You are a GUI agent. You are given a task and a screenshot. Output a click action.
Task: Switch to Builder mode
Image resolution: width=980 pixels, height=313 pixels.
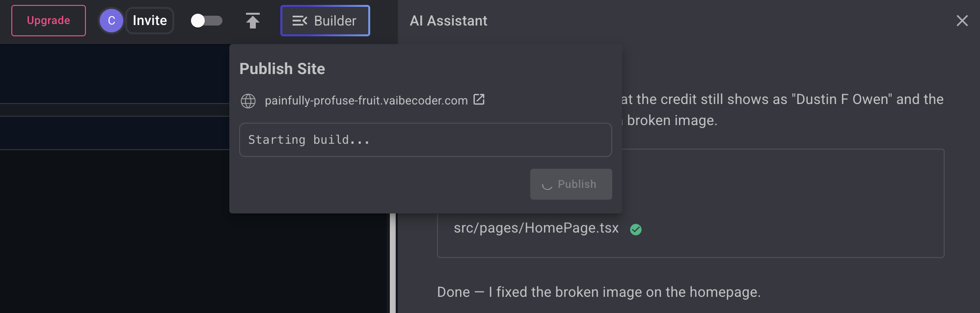tap(325, 21)
